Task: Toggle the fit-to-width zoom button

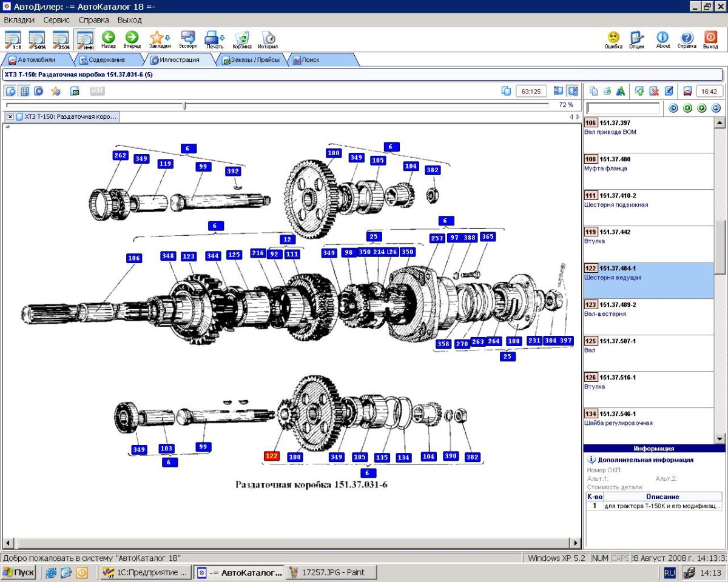Action: point(84,38)
